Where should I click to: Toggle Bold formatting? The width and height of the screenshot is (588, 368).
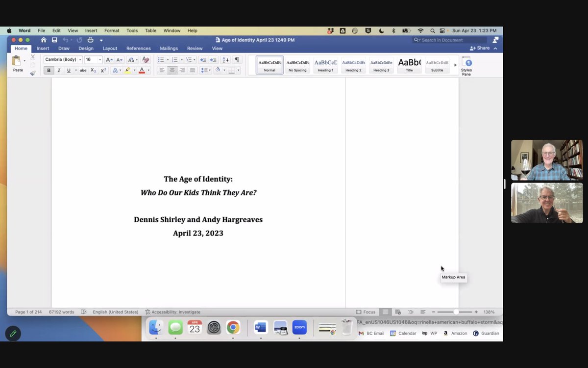(x=49, y=70)
